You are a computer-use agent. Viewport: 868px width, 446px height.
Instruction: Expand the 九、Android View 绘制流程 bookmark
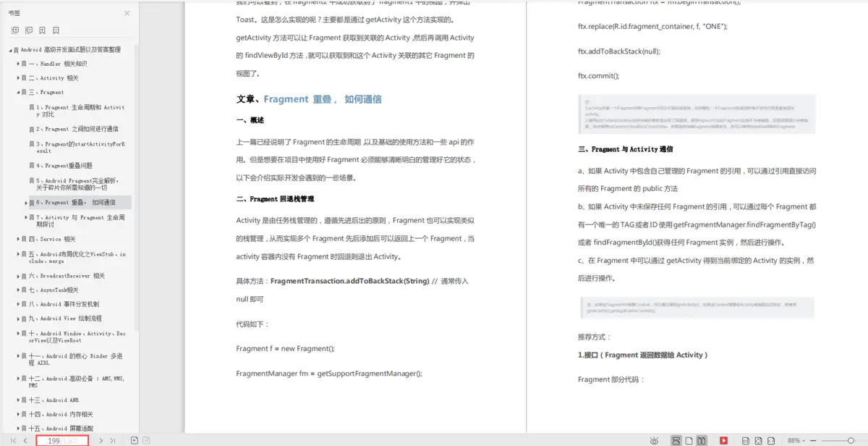19,318
